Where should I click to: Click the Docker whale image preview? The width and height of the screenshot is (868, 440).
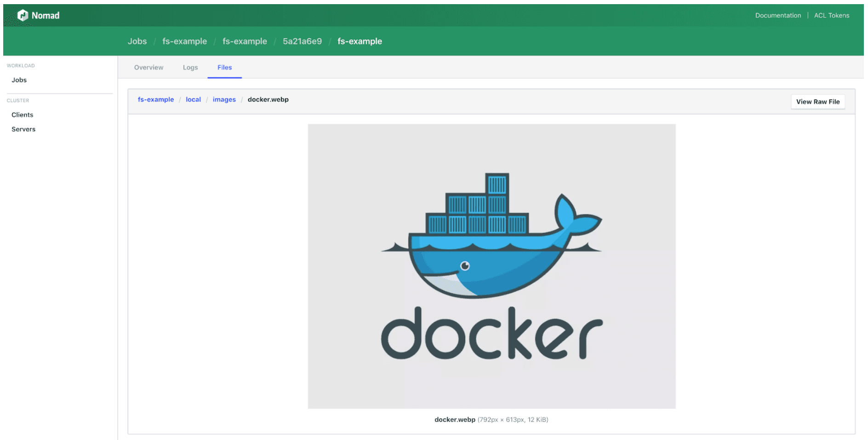point(491,266)
